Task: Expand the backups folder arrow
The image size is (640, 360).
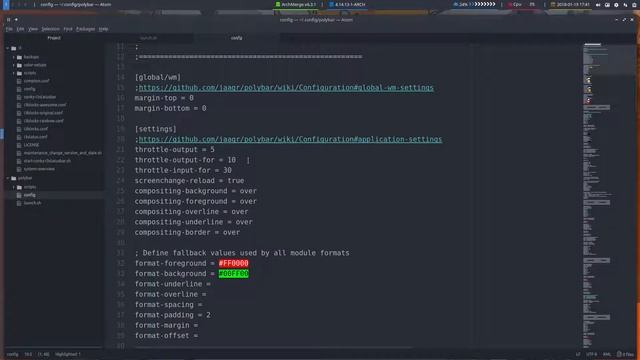Action: pyautogui.click(x=13, y=57)
